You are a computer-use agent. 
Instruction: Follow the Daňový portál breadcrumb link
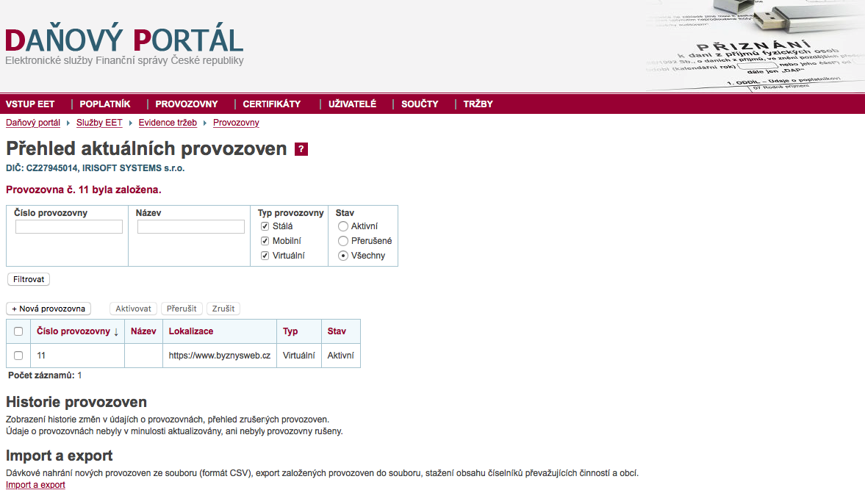pos(33,123)
